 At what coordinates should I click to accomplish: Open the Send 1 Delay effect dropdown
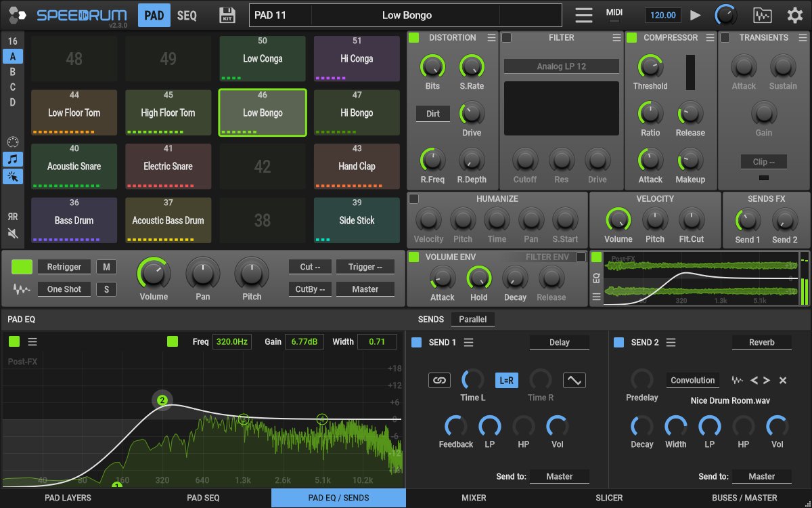(x=559, y=343)
